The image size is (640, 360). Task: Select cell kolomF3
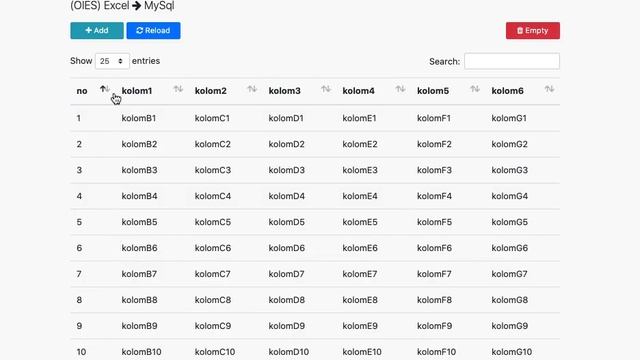tap(434, 170)
